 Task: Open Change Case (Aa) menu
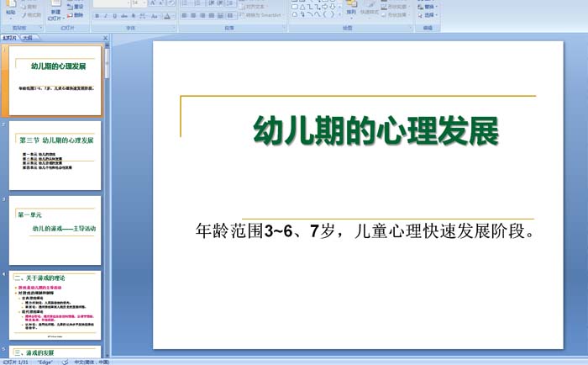[x=154, y=16]
